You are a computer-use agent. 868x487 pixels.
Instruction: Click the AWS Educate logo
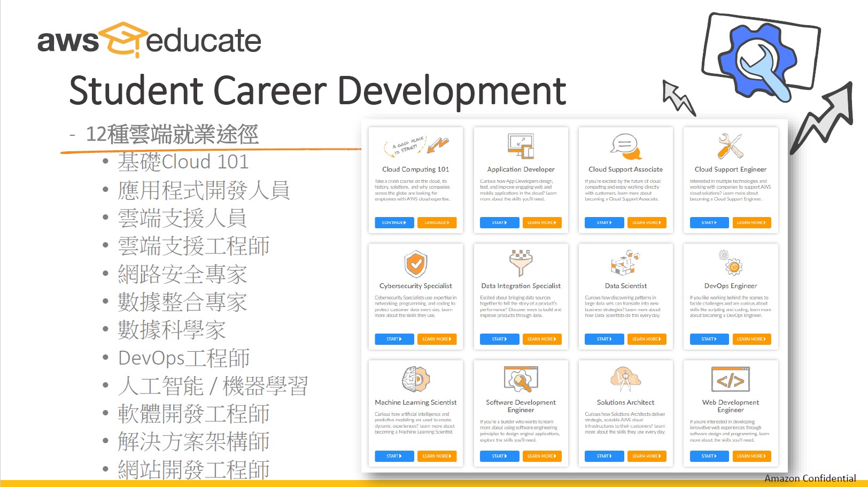coord(149,40)
